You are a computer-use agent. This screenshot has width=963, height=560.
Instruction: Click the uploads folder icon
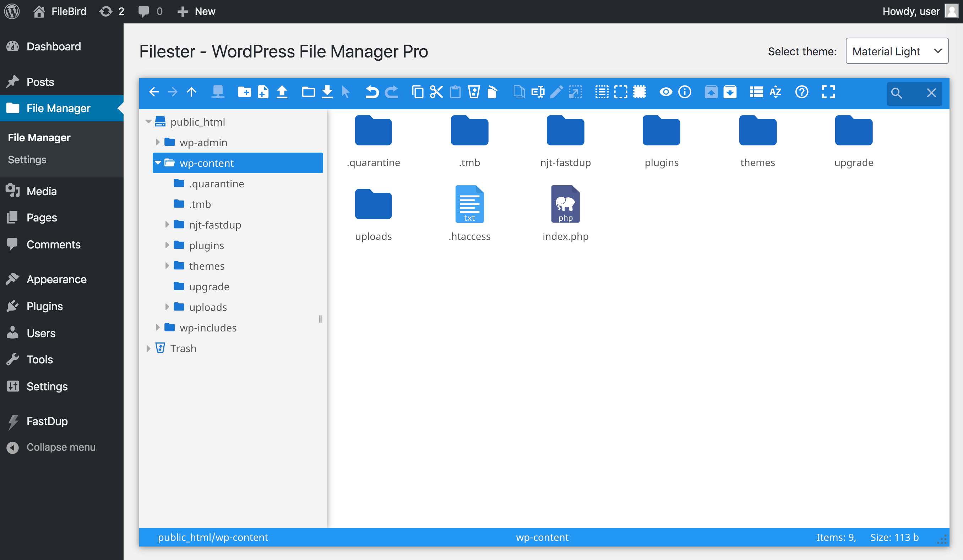coord(373,205)
